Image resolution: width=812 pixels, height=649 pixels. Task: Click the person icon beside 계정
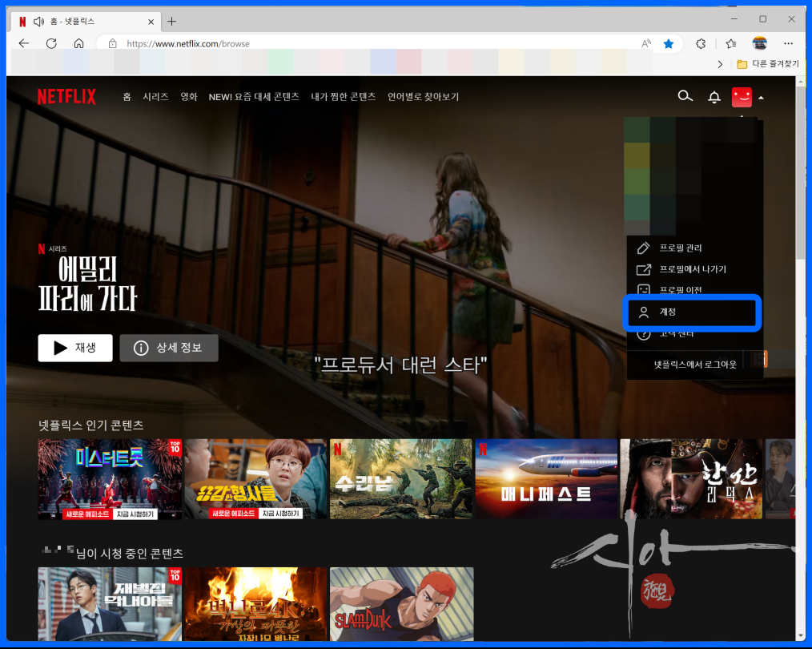pos(644,312)
